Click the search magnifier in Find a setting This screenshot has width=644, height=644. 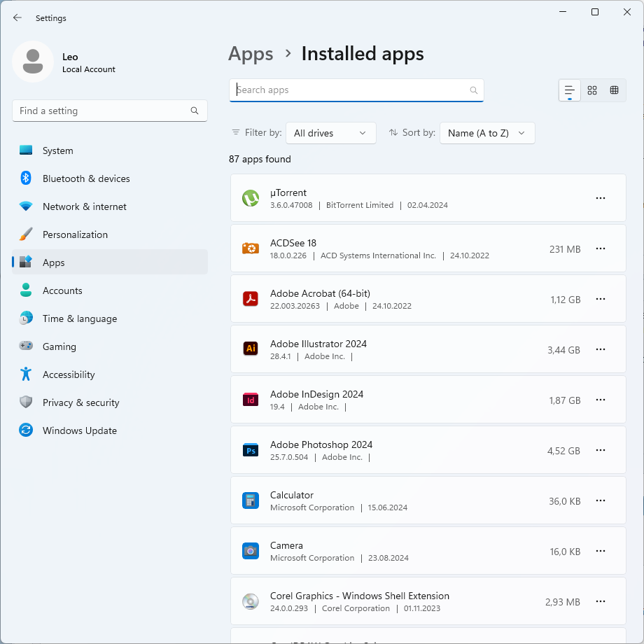click(195, 111)
